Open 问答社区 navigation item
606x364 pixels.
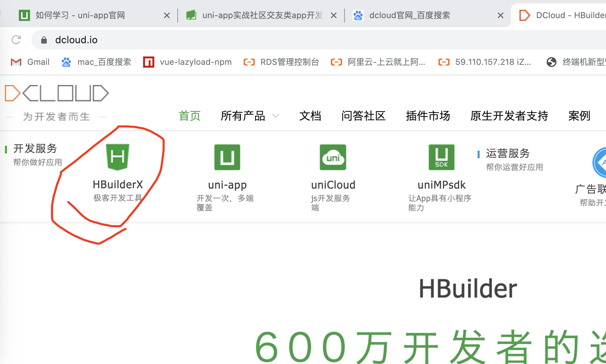363,116
